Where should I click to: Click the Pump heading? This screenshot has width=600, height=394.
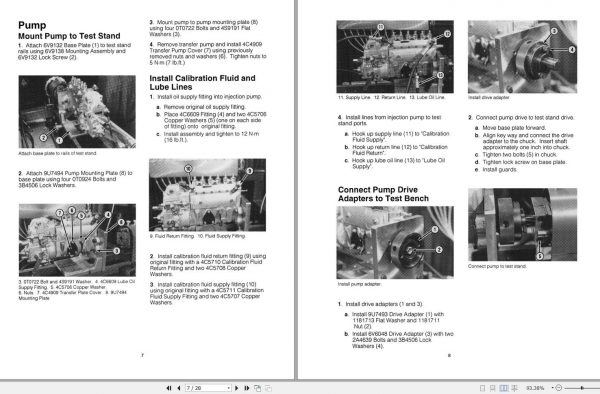32,25
